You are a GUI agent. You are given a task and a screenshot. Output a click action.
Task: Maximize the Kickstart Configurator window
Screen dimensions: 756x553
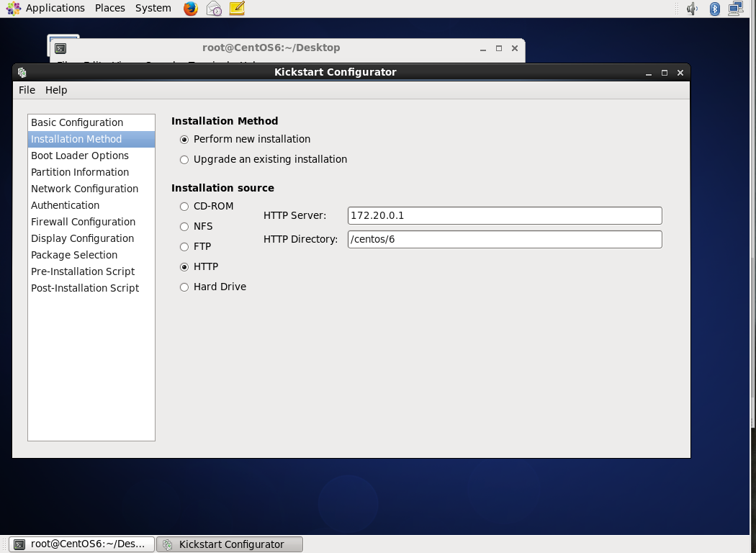click(665, 73)
